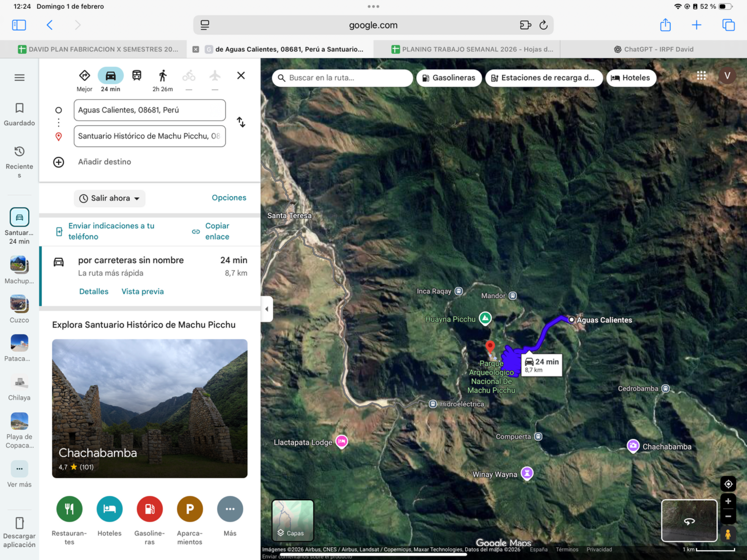Open route Opciones

point(229,198)
